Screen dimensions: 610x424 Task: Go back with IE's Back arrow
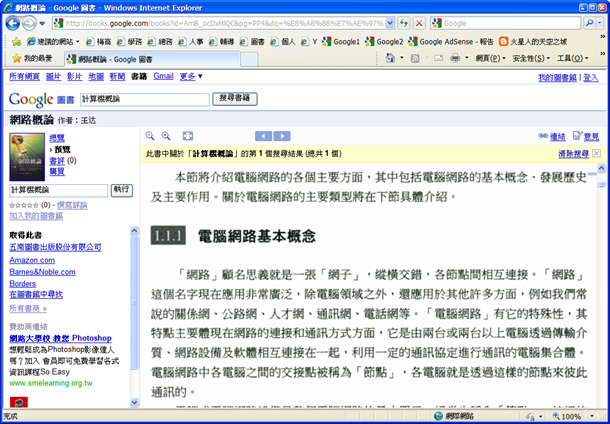pyautogui.click(x=12, y=23)
